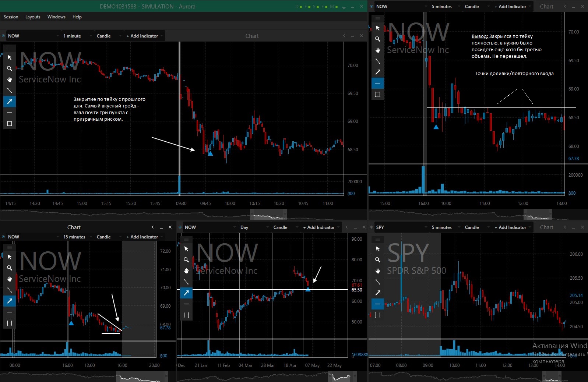Click time range scrollbar under 5 minutes NOW chart

pos(538,214)
